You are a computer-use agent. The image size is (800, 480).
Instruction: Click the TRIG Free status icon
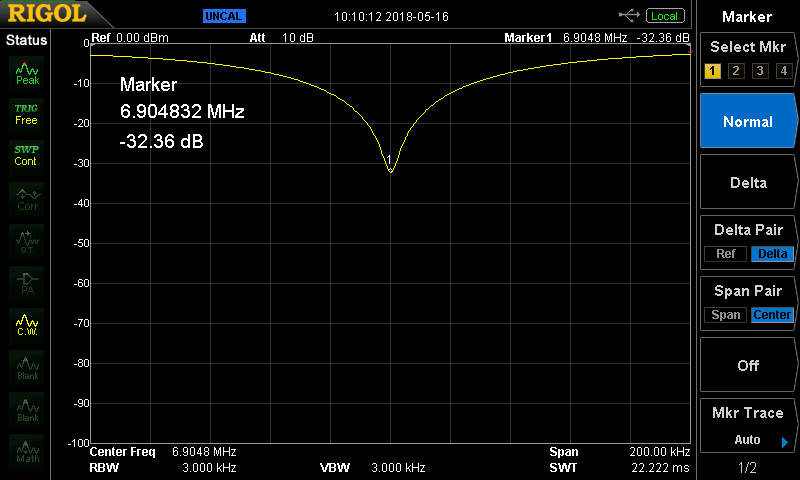coord(27,115)
